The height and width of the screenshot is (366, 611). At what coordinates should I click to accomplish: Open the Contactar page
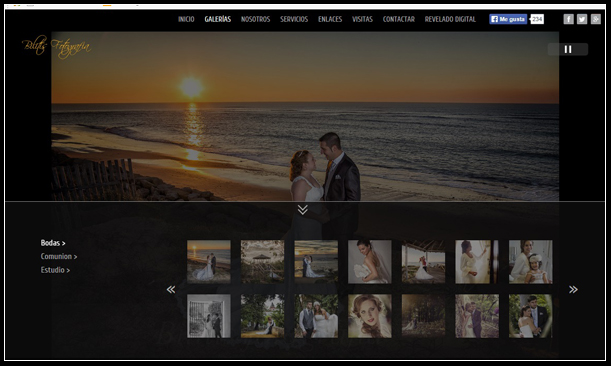click(399, 19)
